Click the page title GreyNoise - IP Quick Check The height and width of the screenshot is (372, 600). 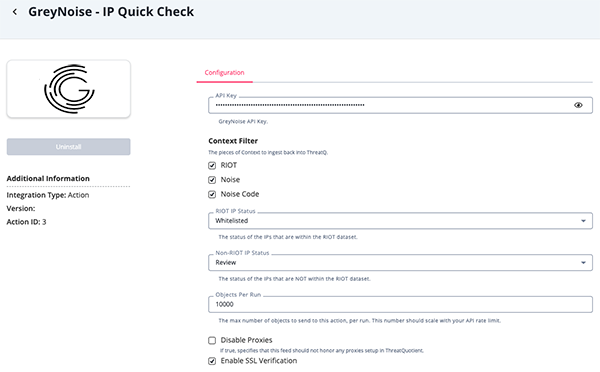(111, 12)
